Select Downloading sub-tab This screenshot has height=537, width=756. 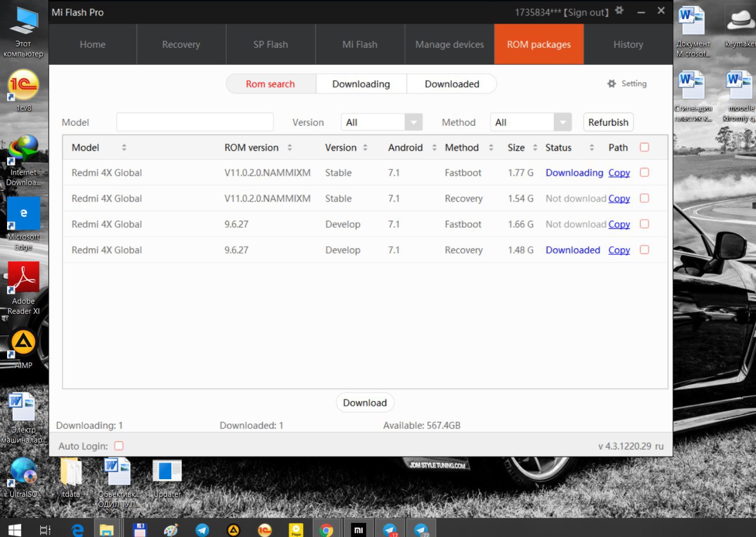[361, 84]
